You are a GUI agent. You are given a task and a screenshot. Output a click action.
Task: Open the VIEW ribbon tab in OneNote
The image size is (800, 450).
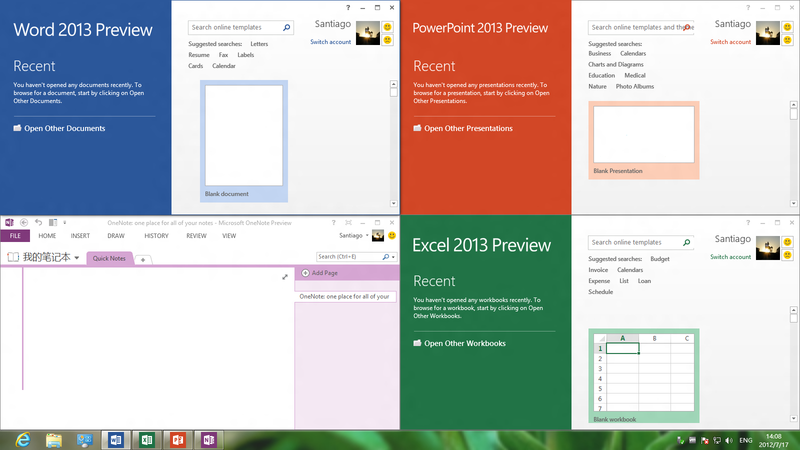pos(229,236)
